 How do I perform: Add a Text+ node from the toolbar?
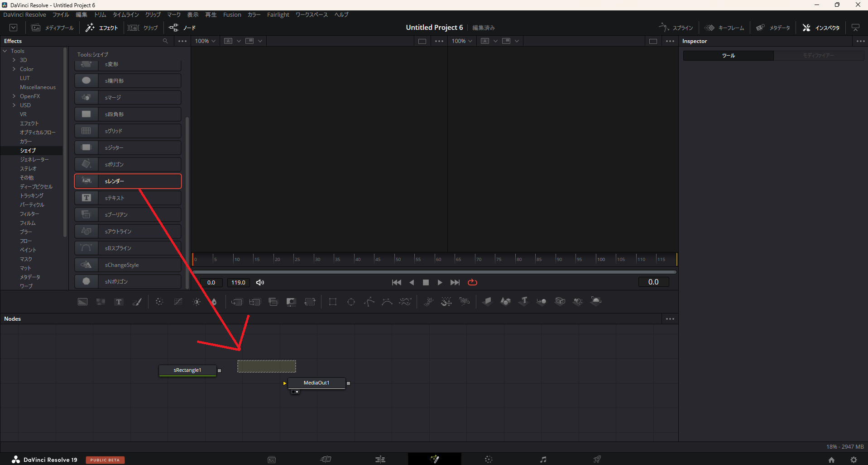pos(119,302)
